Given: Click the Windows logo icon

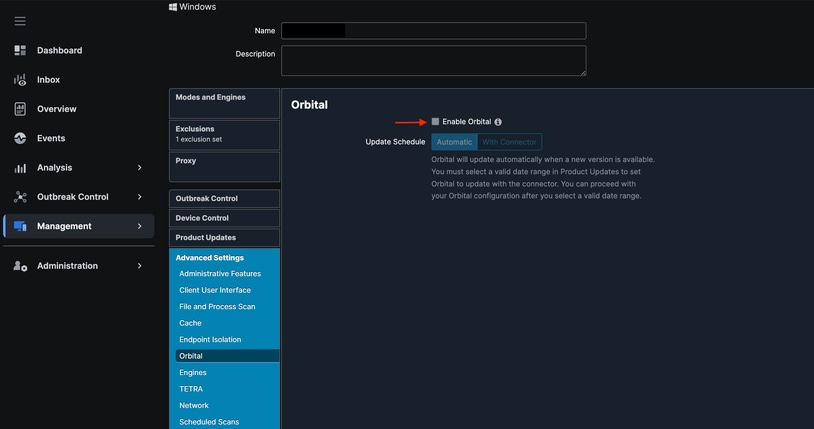Looking at the screenshot, I should (173, 7).
